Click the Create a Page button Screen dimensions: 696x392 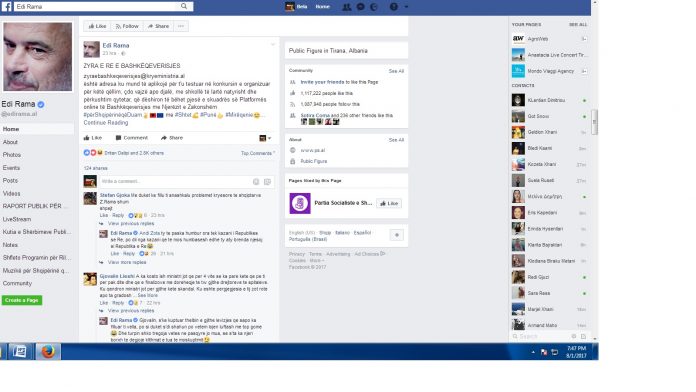pos(22,300)
